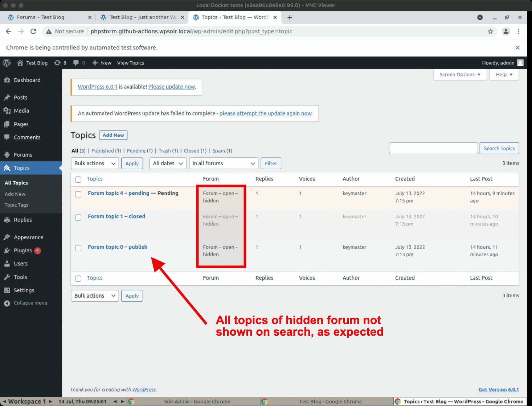Click the WordPress logo in admin bar
The width and height of the screenshot is (532, 406).
(x=7, y=63)
